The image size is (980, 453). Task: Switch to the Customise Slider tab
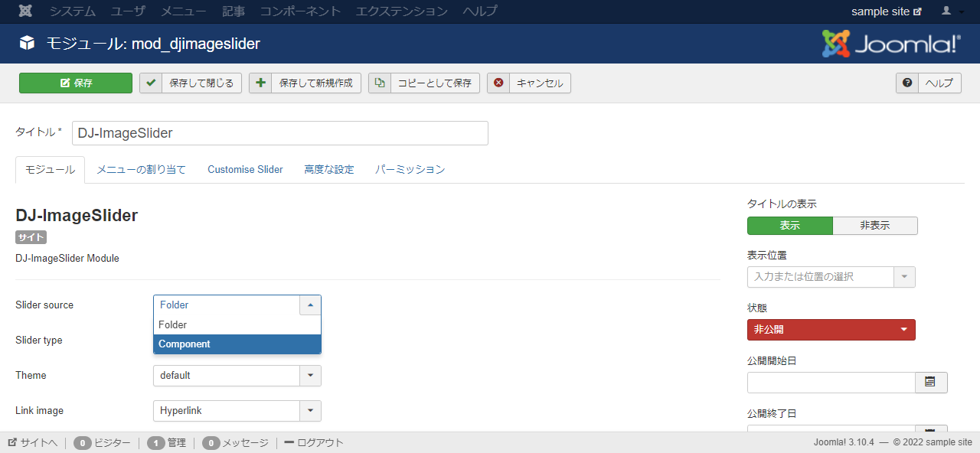[245, 170]
